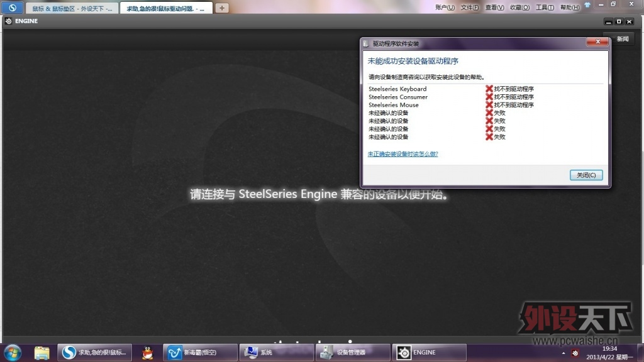Viewport: 644px width, 362px height.
Task: Close the ENGINE window
Action: pos(629,21)
